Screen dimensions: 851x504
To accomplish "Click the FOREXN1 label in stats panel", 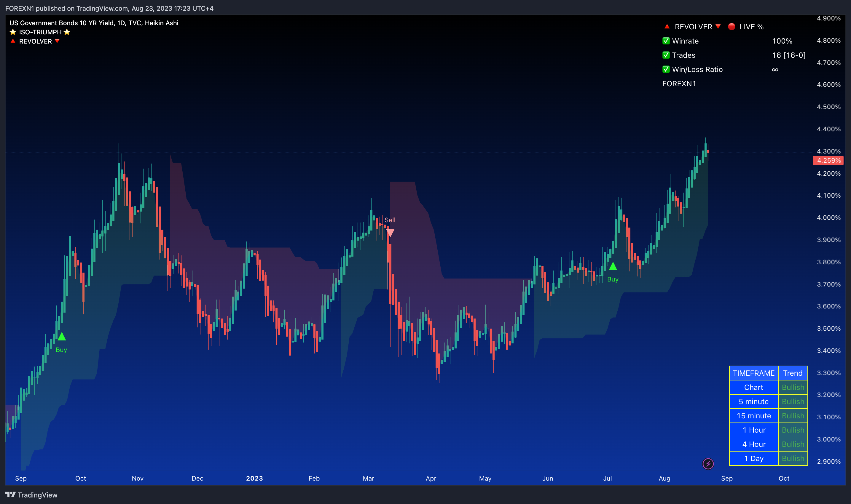I will click(679, 84).
